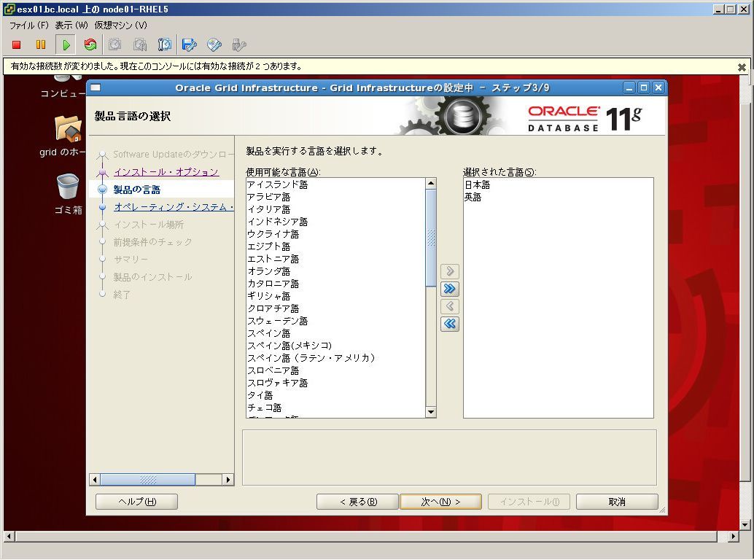Click the red Stop VM toolbar icon

(16, 44)
